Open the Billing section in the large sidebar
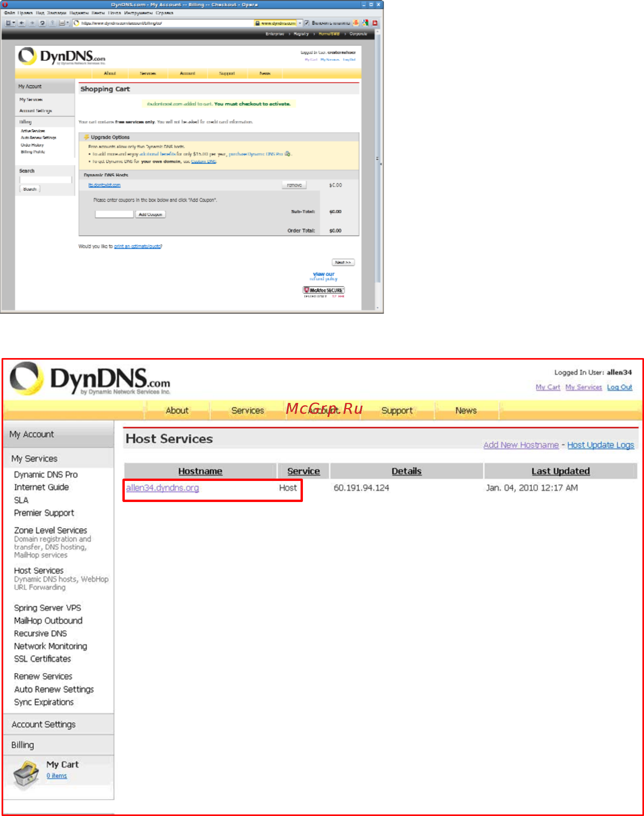The width and height of the screenshot is (644, 816). pyautogui.click(x=23, y=745)
